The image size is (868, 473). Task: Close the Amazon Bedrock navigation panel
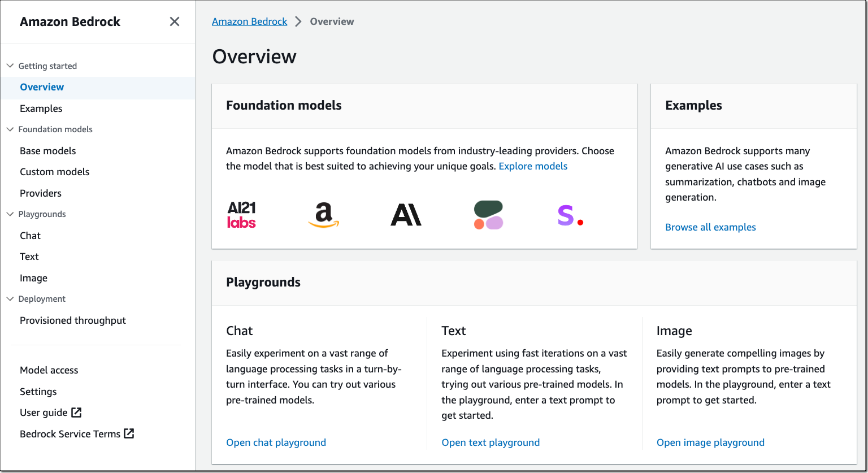(x=175, y=21)
